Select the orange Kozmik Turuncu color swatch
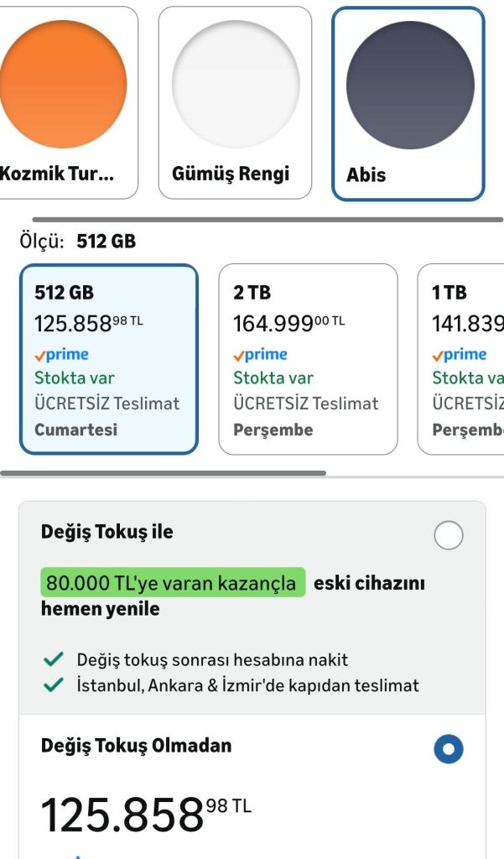The height and width of the screenshot is (859, 504). (63, 84)
